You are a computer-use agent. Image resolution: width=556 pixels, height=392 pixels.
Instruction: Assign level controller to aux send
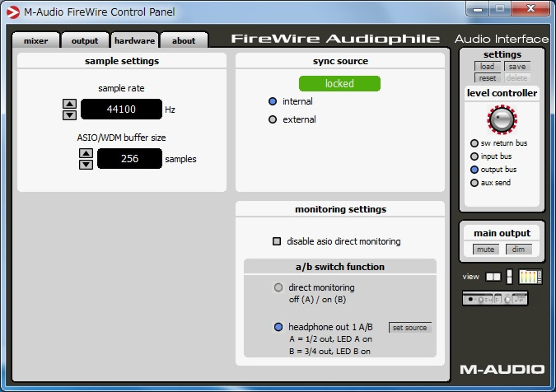point(474,183)
